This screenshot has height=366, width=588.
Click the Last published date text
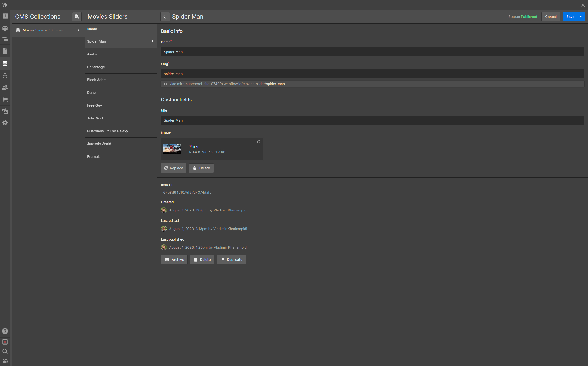(208, 247)
